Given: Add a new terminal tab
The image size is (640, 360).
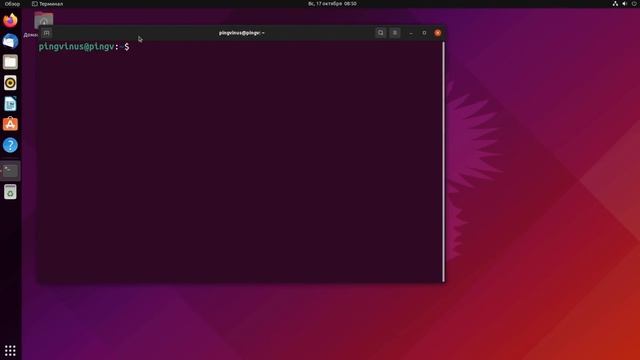Looking at the screenshot, I should (47, 33).
